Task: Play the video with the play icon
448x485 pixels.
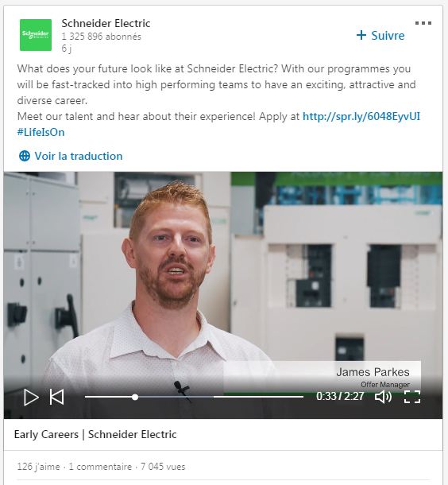Action: click(31, 397)
